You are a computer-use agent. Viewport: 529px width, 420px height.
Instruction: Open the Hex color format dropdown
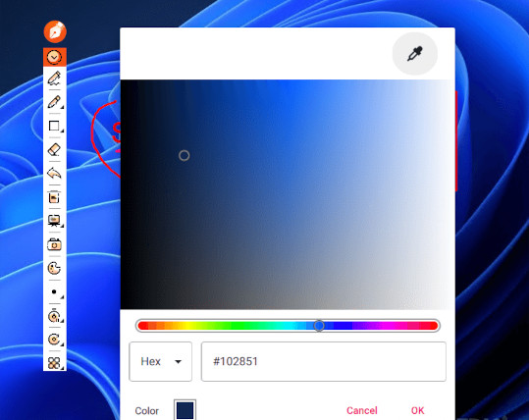pos(161,361)
